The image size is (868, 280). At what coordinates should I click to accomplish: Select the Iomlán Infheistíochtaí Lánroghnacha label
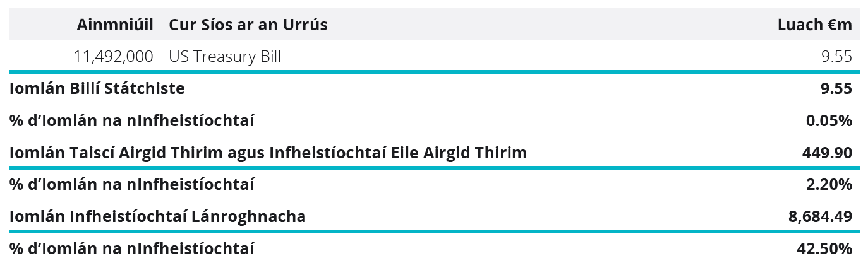pos(157,217)
